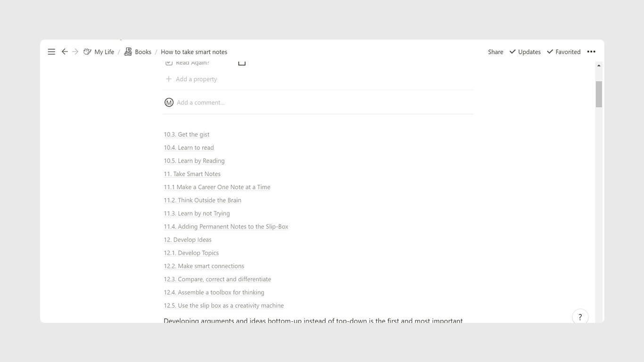Viewport: 644px width, 362px height.
Task: Click the Books breadcrumb icon
Action: pos(128,52)
